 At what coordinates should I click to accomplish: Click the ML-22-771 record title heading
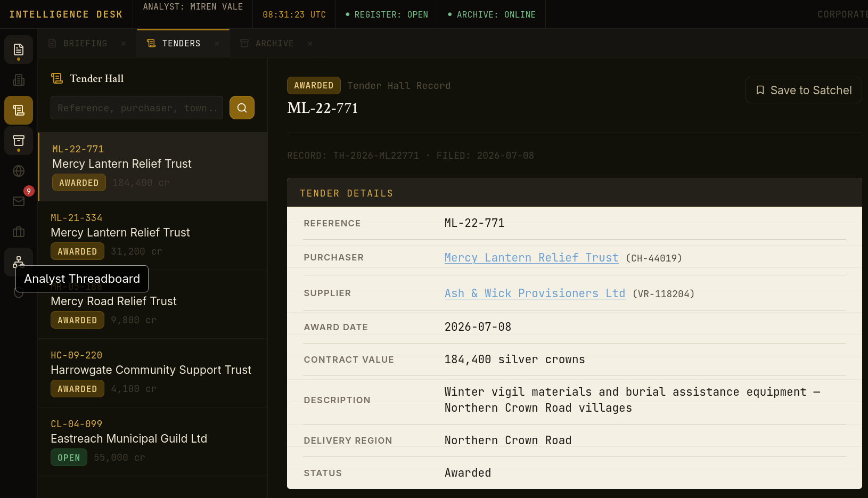click(x=323, y=108)
